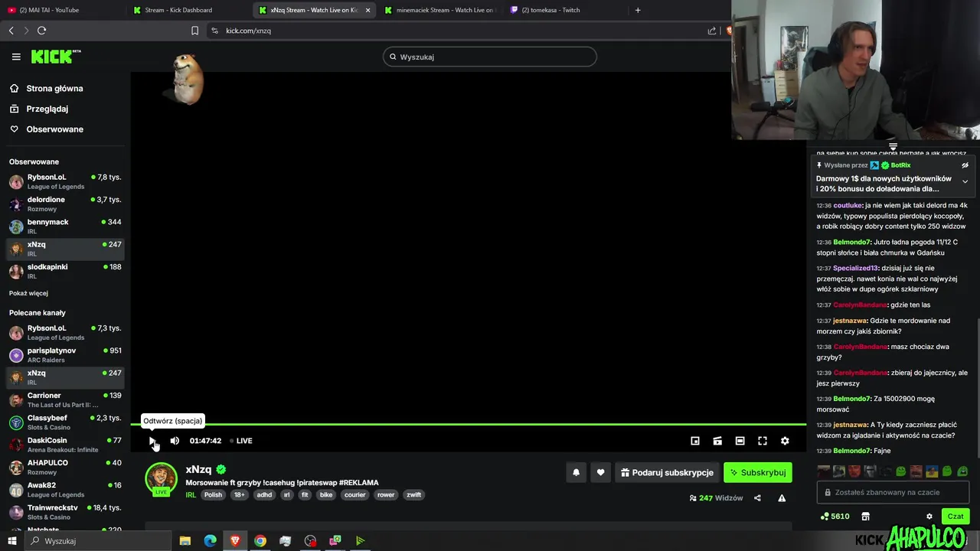Click the zwift tag chip

coord(414,495)
